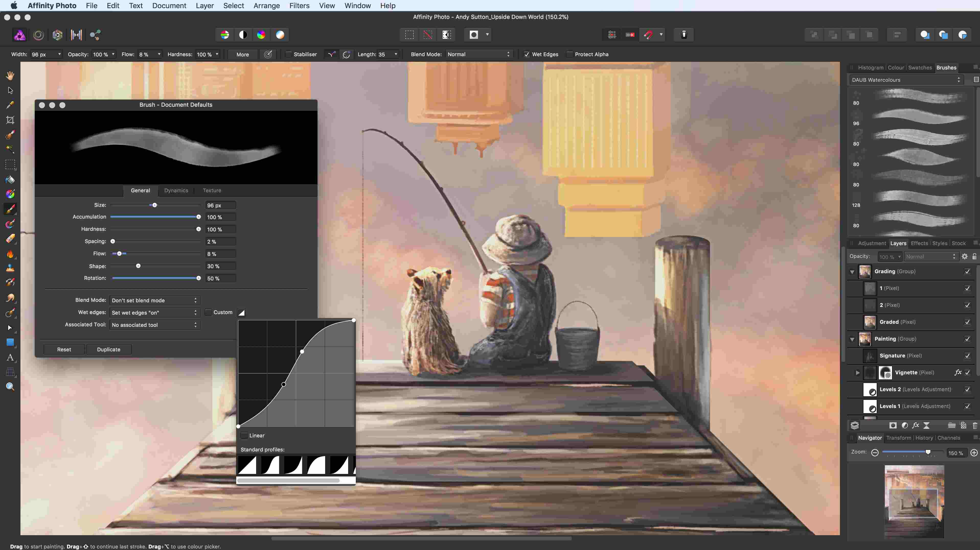Hide the Signature layer via its checkbox
Screen dimensions: 980x550
[x=967, y=356]
